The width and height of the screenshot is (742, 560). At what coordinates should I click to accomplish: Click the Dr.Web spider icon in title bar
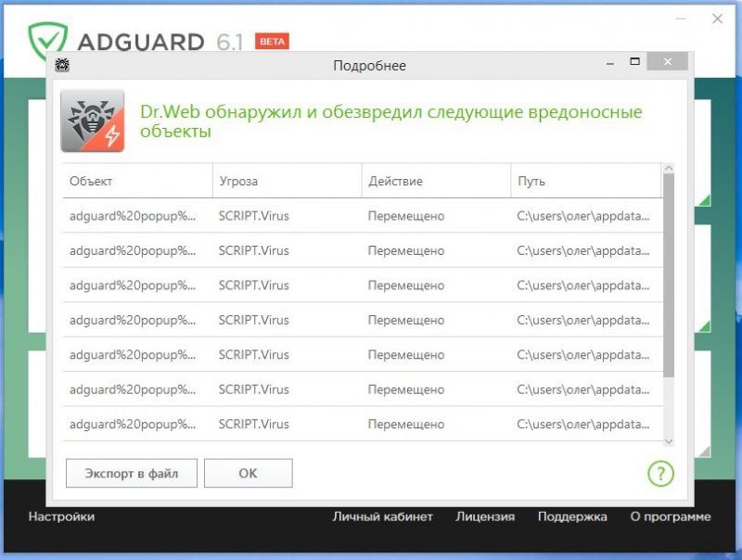click(x=62, y=64)
